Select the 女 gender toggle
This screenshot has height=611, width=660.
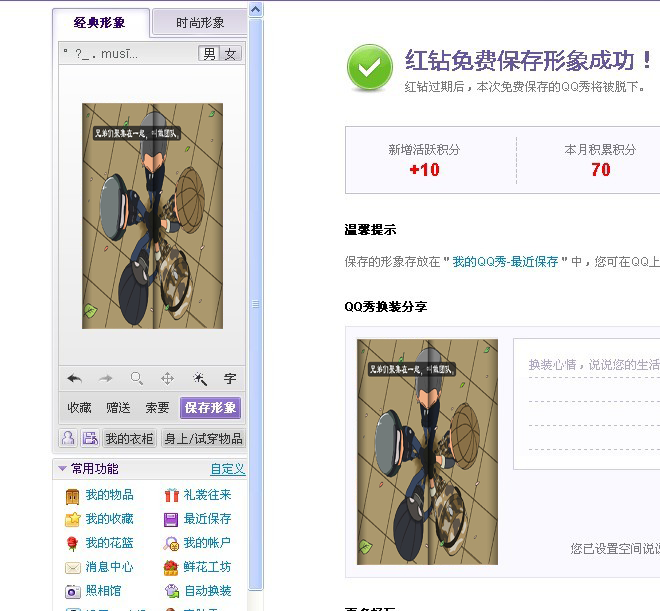231,54
